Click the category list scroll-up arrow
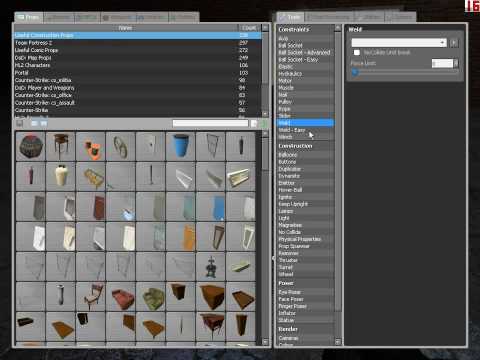This screenshot has width=480, height=360. [x=265, y=28]
